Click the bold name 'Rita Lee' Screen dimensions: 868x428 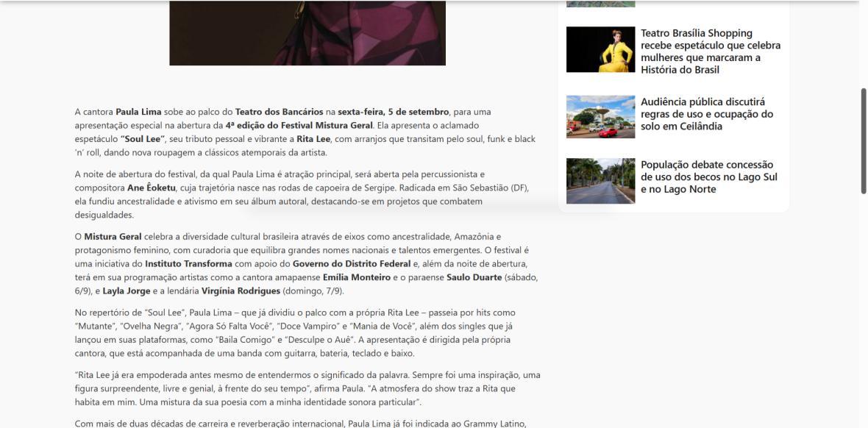tap(313, 139)
